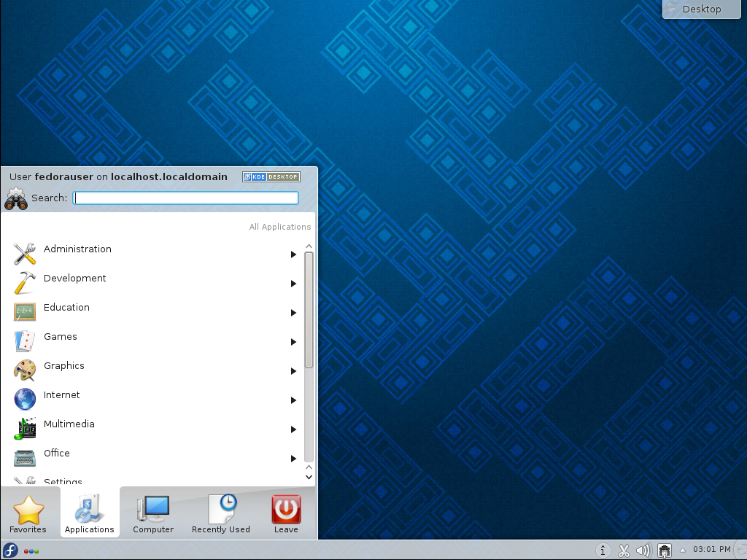Image resolution: width=747 pixels, height=560 pixels.
Task: Expand Office submenu arrow
Action: pyautogui.click(x=293, y=459)
